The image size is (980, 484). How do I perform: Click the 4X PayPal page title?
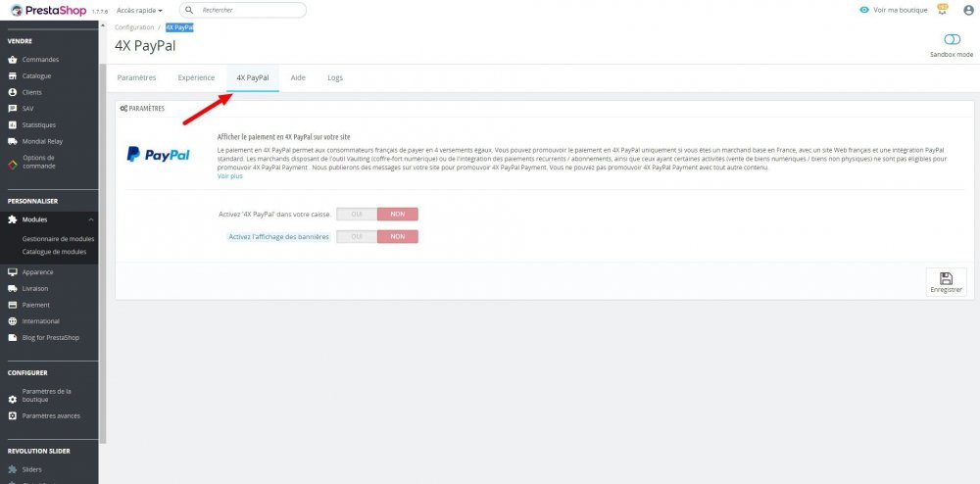click(x=145, y=46)
